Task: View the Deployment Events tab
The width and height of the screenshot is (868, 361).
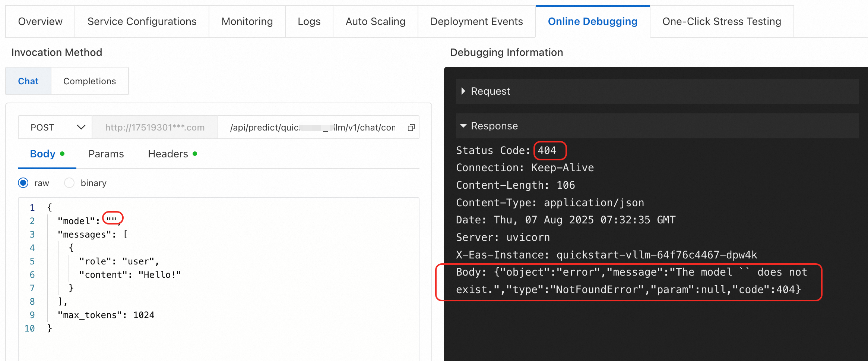Action: 476,22
